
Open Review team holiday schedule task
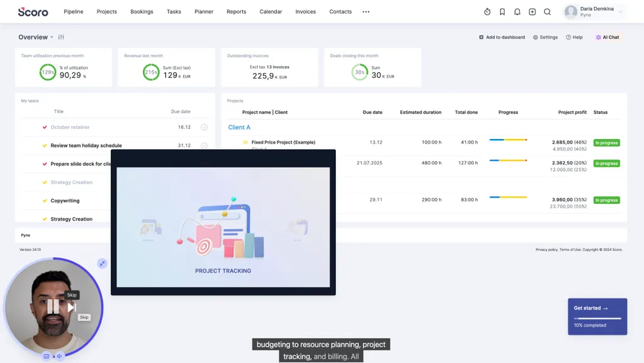[86, 145]
